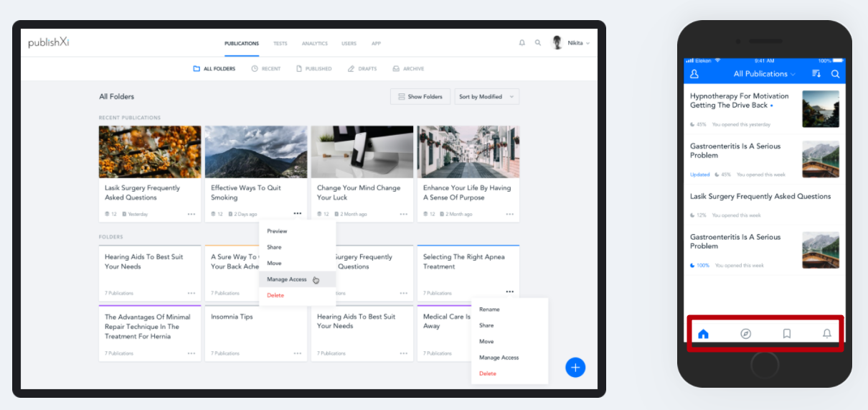Tap the compass Explore icon on phone
The height and width of the screenshot is (410, 868).
(x=745, y=334)
